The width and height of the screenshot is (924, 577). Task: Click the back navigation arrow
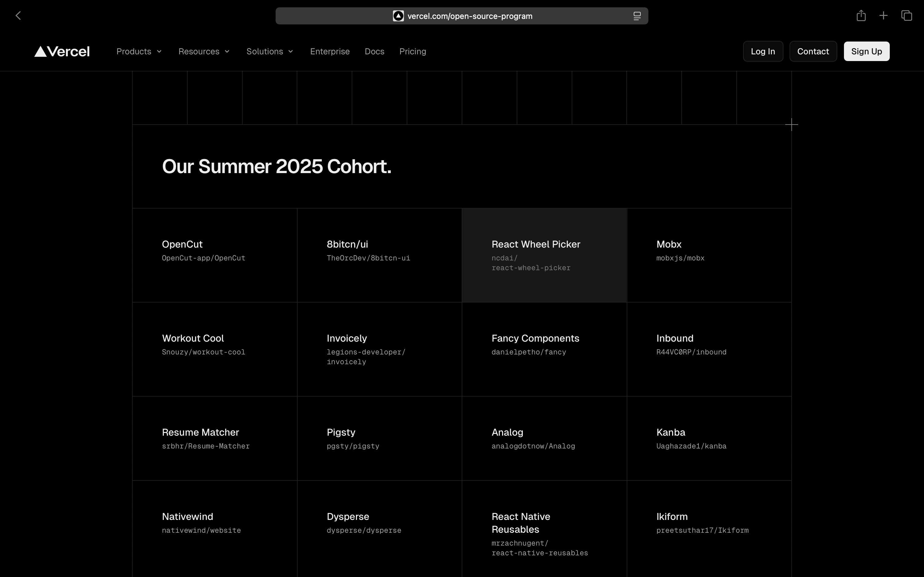click(19, 16)
